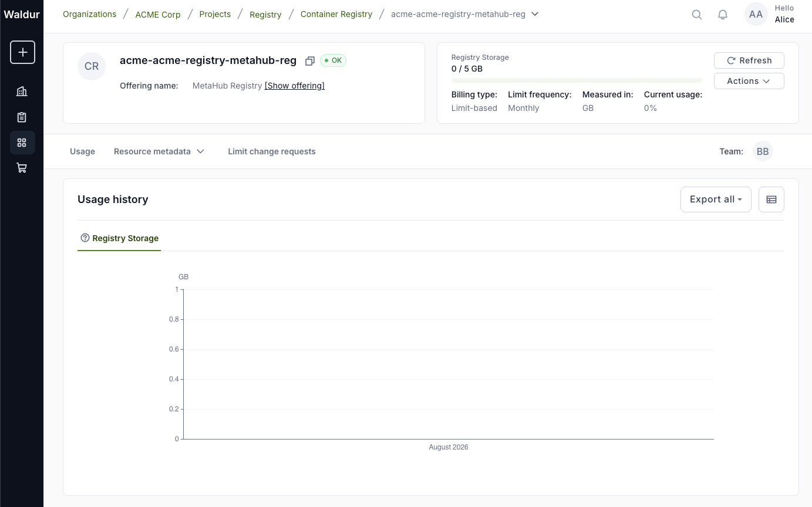This screenshot has width=812, height=507.
Task: Open the notifications bell icon
Action: click(x=723, y=15)
